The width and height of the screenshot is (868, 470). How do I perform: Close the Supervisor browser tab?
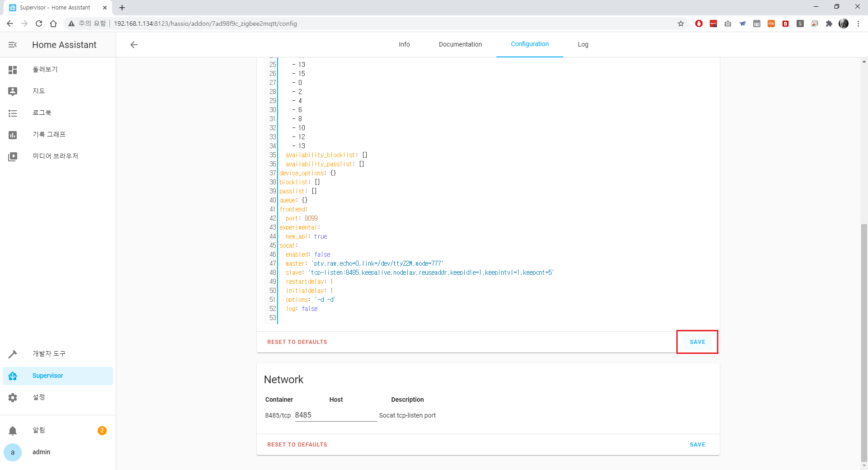coord(105,8)
